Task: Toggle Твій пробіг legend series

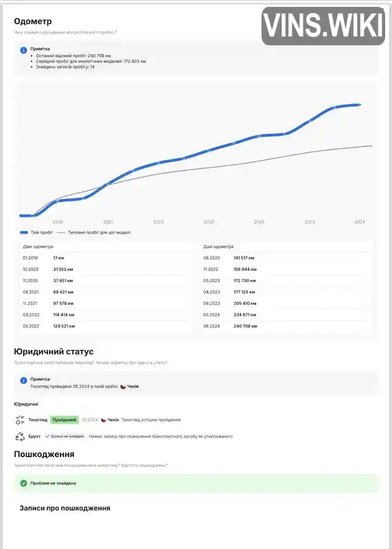Action: pos(36,233)
